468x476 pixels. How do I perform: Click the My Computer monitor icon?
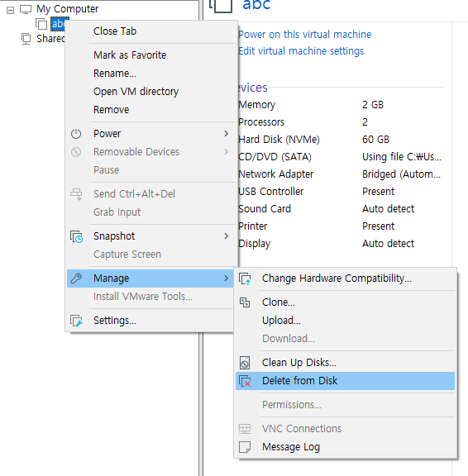coord(26,9)
